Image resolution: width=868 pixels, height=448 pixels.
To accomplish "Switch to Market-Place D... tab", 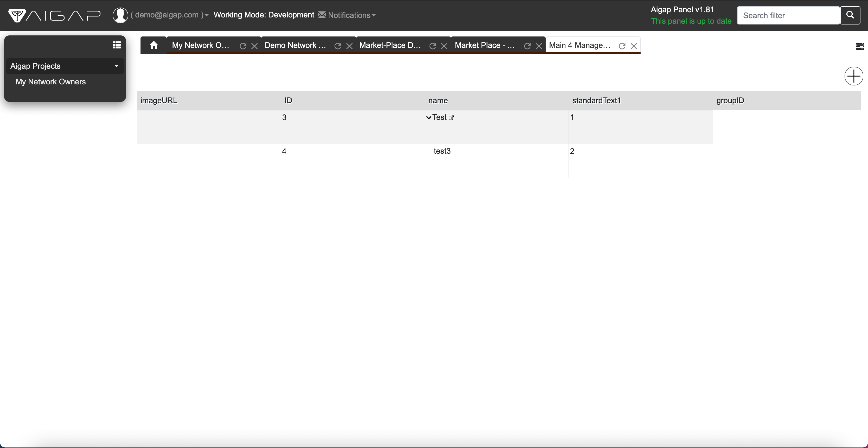I will point(390,45).
